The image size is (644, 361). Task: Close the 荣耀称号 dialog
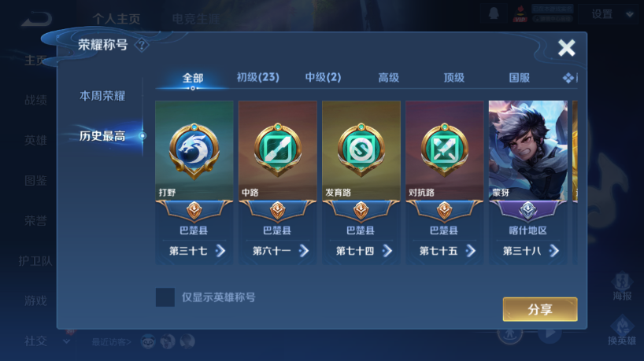566,48
